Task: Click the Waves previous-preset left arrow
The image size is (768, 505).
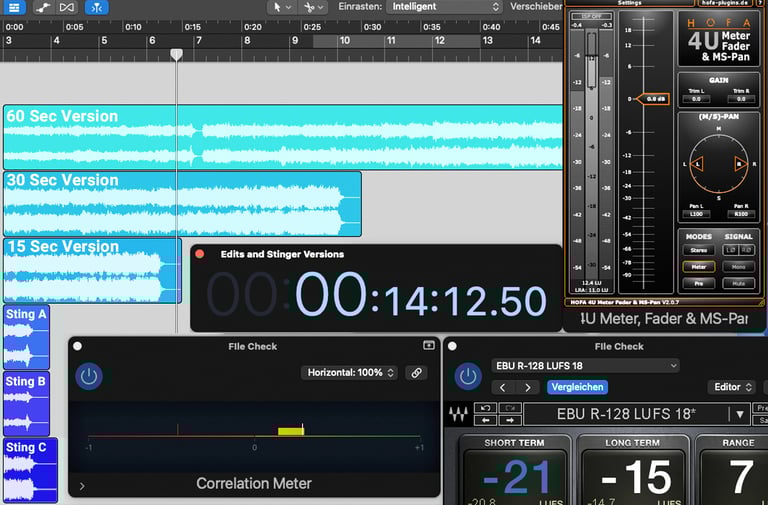Action: [x=485, y=420]
